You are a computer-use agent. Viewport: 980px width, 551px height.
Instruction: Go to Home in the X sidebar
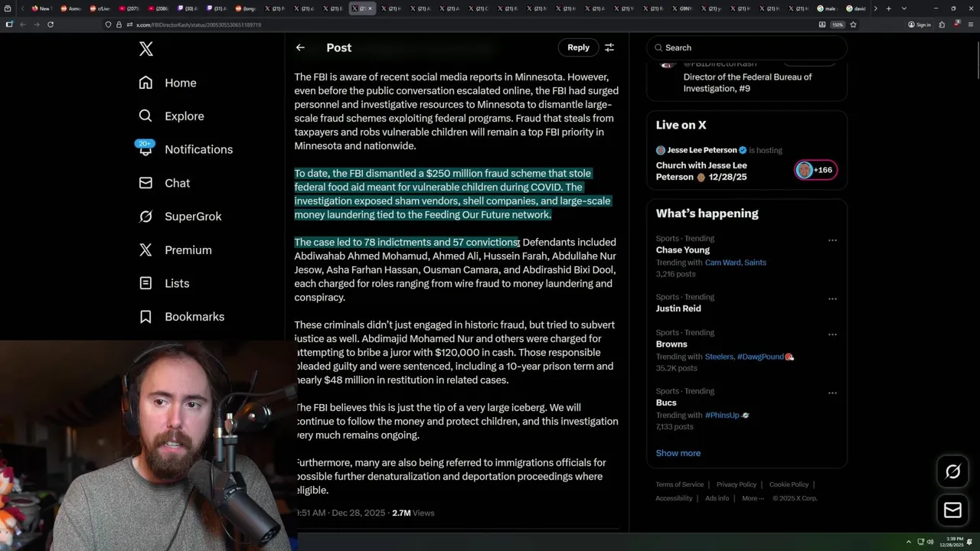(x=168, y=83)
